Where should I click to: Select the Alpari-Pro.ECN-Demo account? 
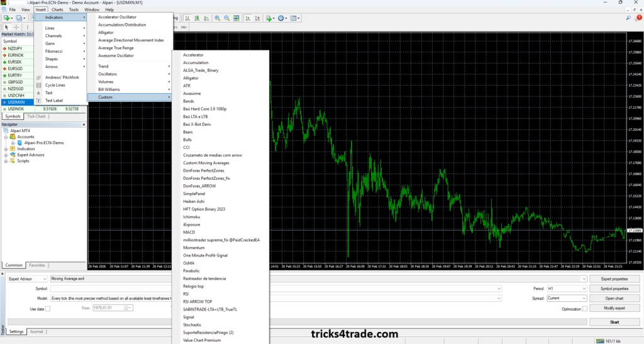[x=44, y=143]
